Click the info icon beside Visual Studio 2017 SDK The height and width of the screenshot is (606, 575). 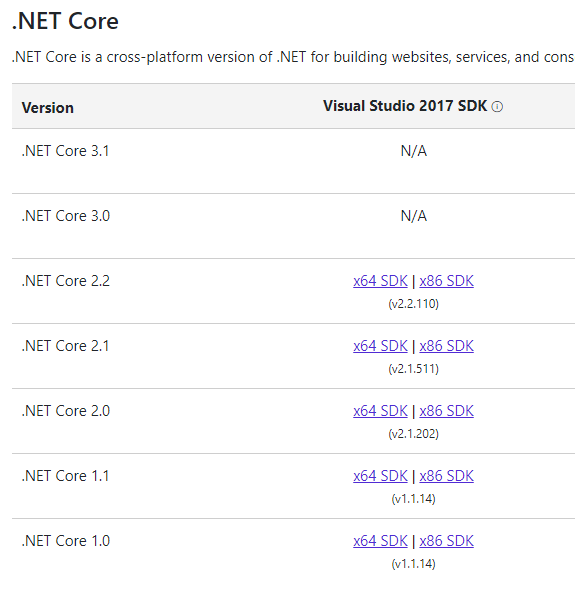pyautogui.click(x=497, y=107)
